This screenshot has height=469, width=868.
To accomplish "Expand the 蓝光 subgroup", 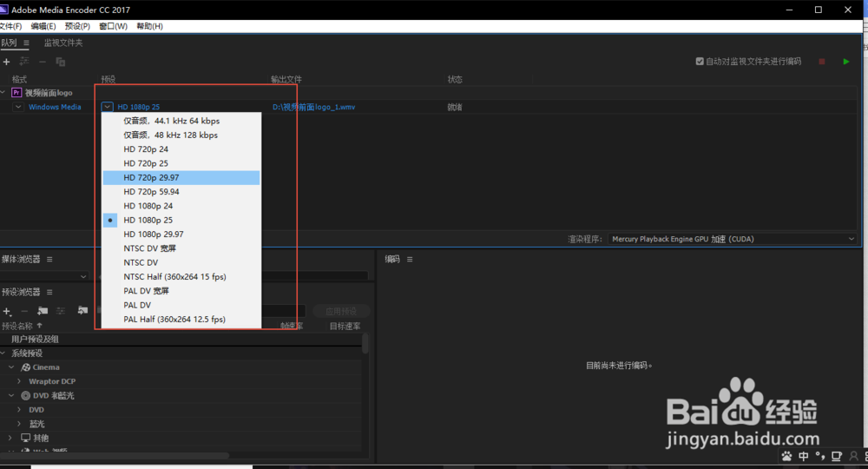I will click(x=19, y=424).
